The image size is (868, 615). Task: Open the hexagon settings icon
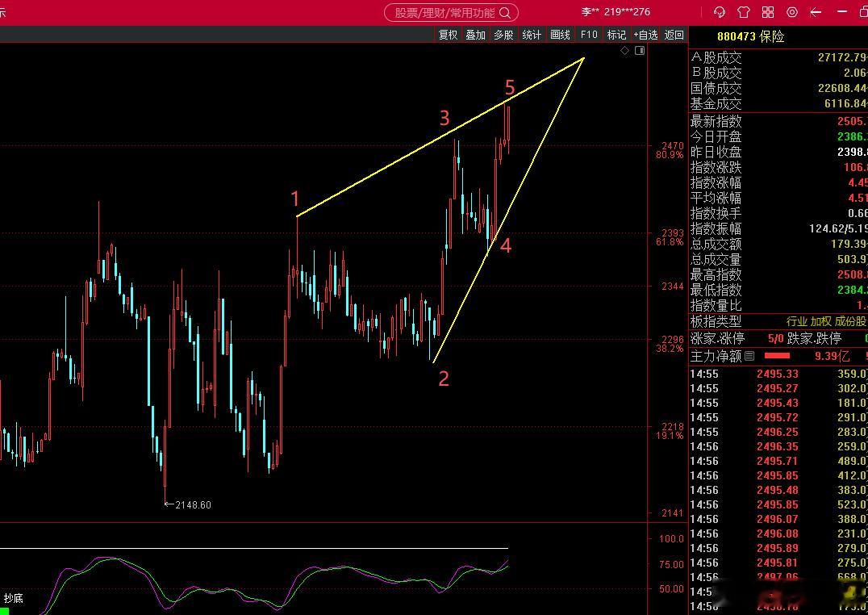pos(792,11)
